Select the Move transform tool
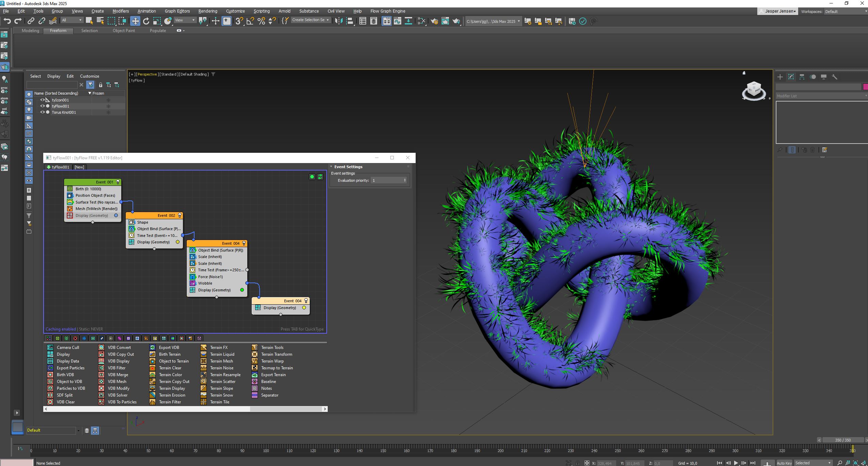This screenshot has width=868, height=466. [135, 21]
